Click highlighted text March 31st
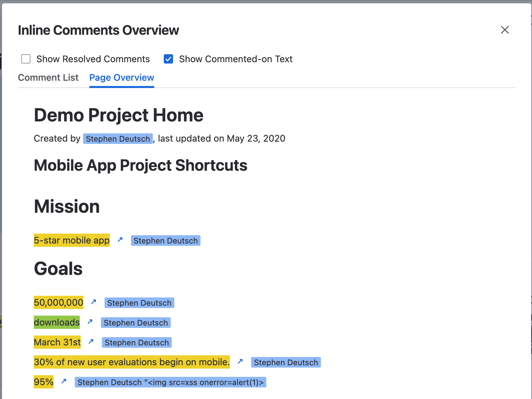Screen dimensions: 532x399 point(57,342)
